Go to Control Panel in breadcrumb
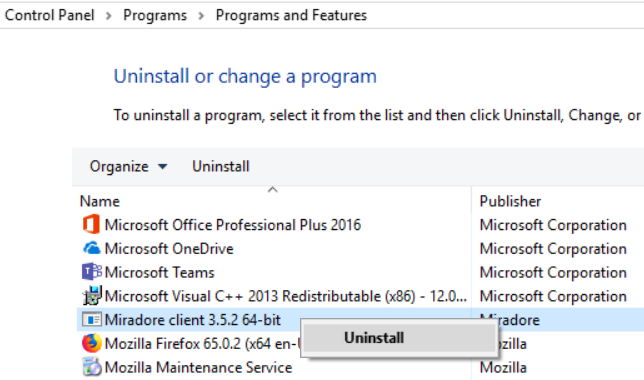Image resolution: width=644 pixels, height=380 pixels. tap(50, 15)
